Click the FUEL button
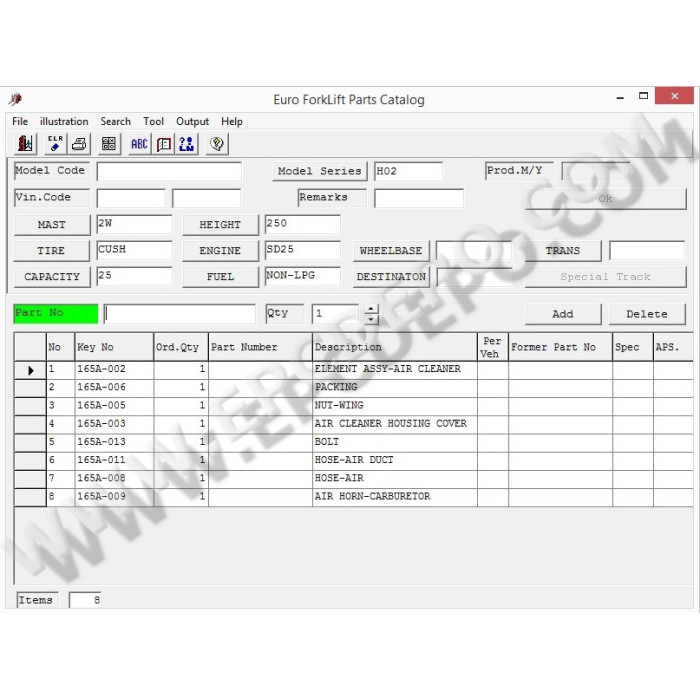 220,277
